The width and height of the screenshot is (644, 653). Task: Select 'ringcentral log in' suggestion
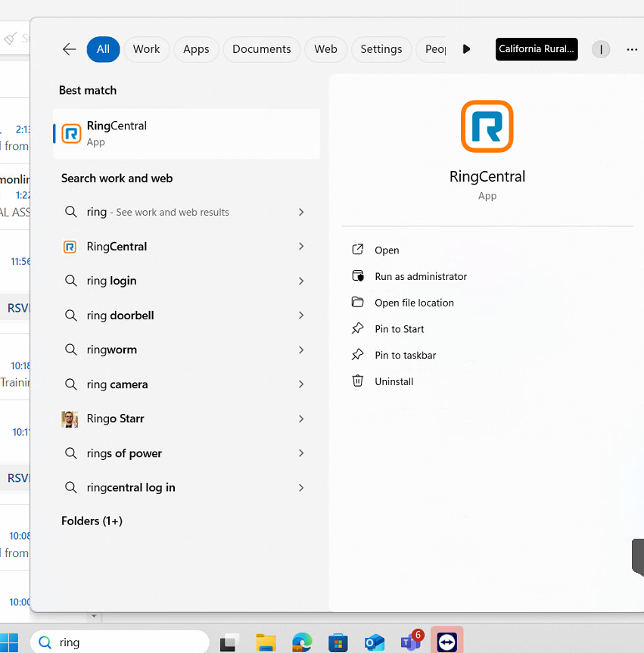[186, 487]
